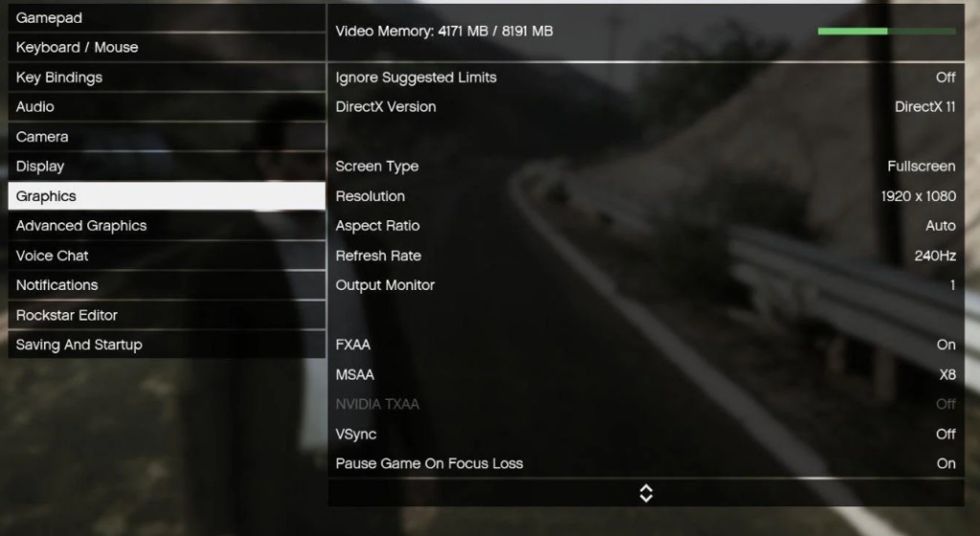Image resolution: width=980 pixels, height=536 pixels.
Task: Select the Aspect Ratio label
Action: pos(377,226)
